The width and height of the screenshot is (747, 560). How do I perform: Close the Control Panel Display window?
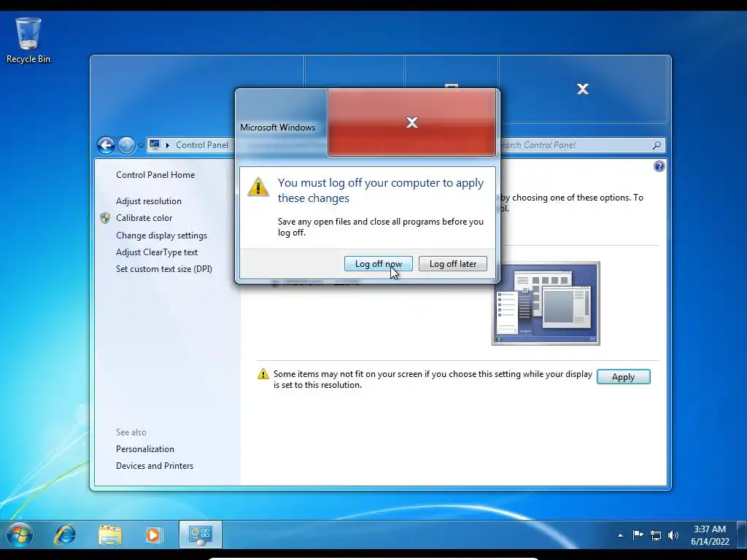coord(582,89)
